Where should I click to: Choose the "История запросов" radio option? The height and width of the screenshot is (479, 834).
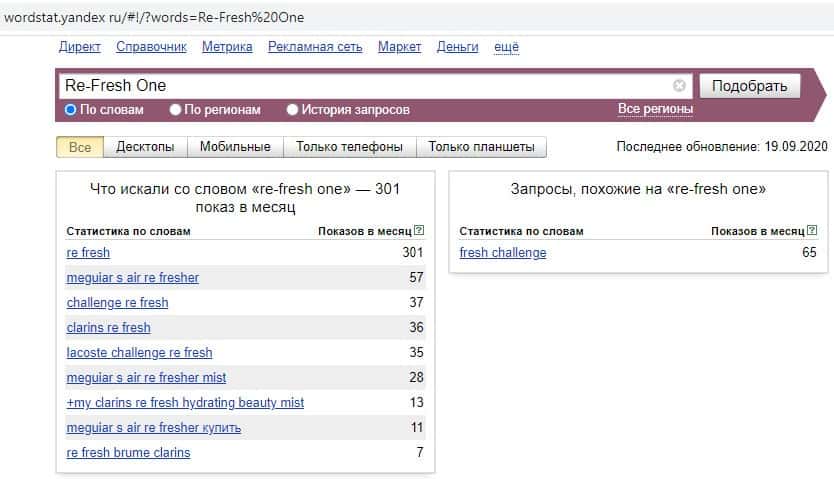tap(293, 110)
